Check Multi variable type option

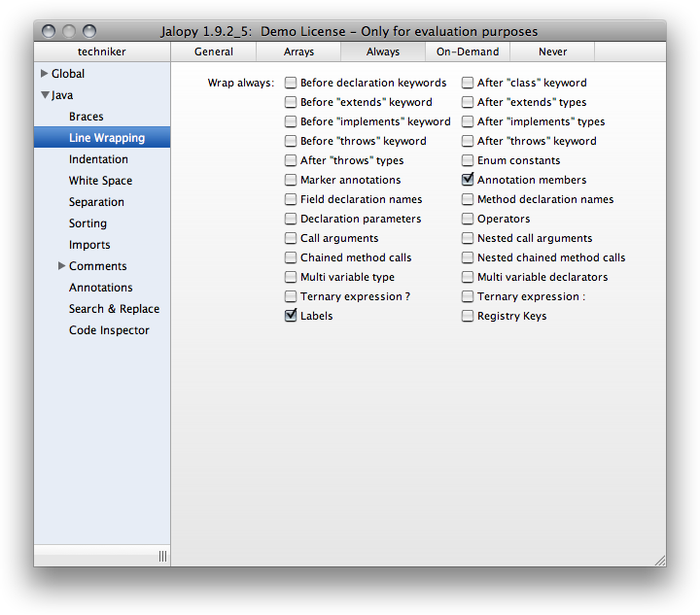pos(291,277)
